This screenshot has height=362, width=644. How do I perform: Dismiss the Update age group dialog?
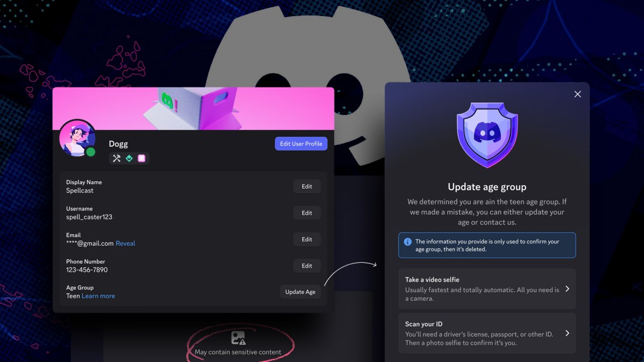point(577,94)
